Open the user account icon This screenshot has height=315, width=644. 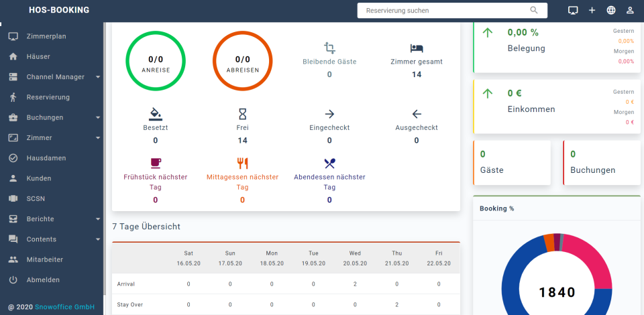click(630, 10)
